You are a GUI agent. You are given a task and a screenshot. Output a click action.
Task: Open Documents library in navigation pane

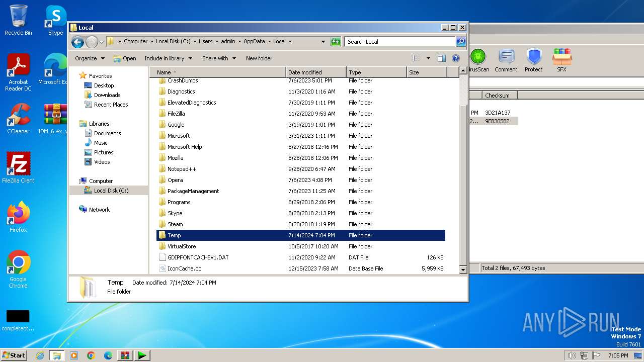pyautogui.click(x=107, y=133)
